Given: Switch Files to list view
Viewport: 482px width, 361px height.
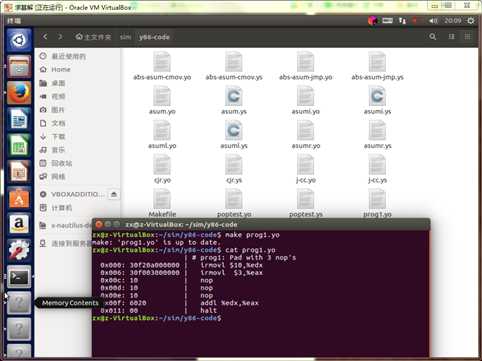Looking at the screenshot, I should pos(451,37).
